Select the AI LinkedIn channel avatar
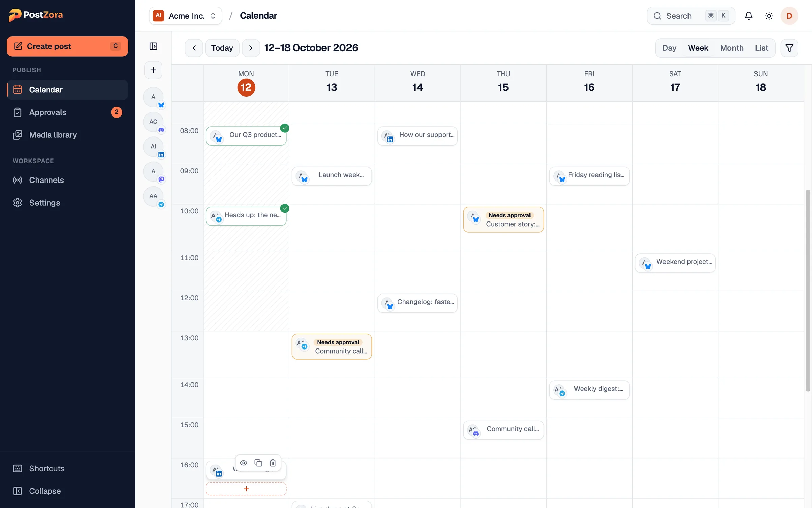This screenshot has height=508, width=812. tap(153, 147)
